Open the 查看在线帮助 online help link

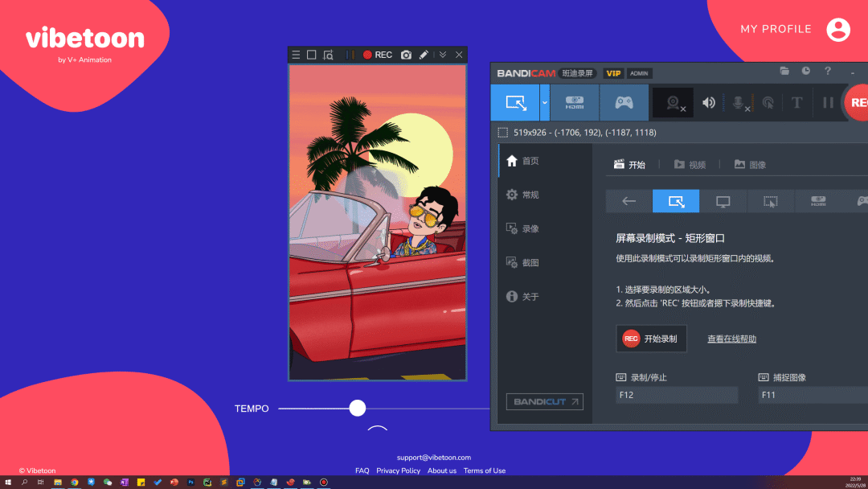coord(731,339)
